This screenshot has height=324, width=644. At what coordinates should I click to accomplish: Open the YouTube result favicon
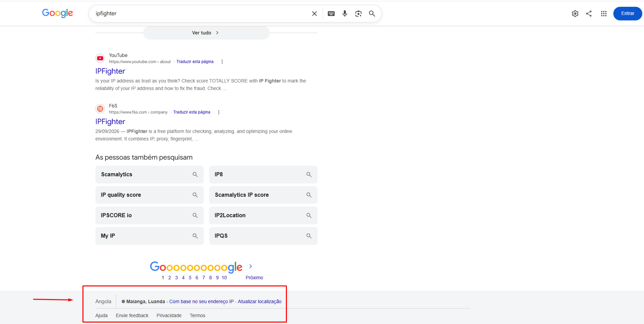pos(100,58)
